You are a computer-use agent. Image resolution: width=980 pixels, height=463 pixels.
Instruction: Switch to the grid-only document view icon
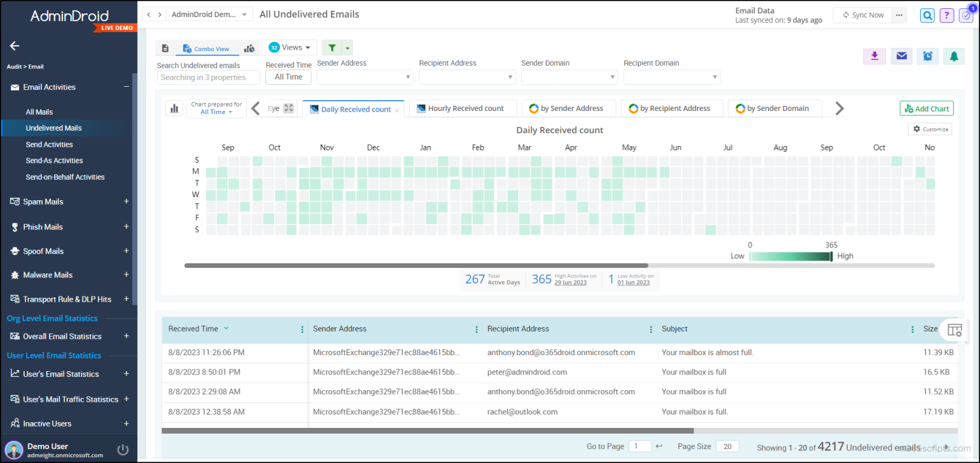[165, 47]
